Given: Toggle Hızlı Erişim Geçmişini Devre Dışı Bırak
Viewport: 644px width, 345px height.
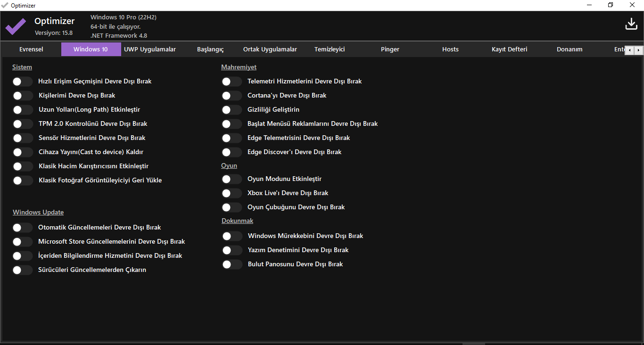Looking at the screenshot, I should pyautogui.click(x=23, y=82).
